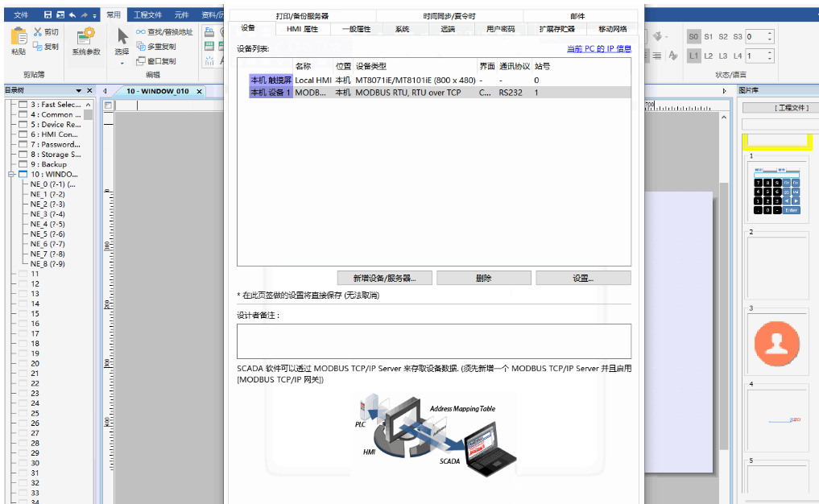
Task: Switch to state S1 toggle
Action: (x=708, y=36)
